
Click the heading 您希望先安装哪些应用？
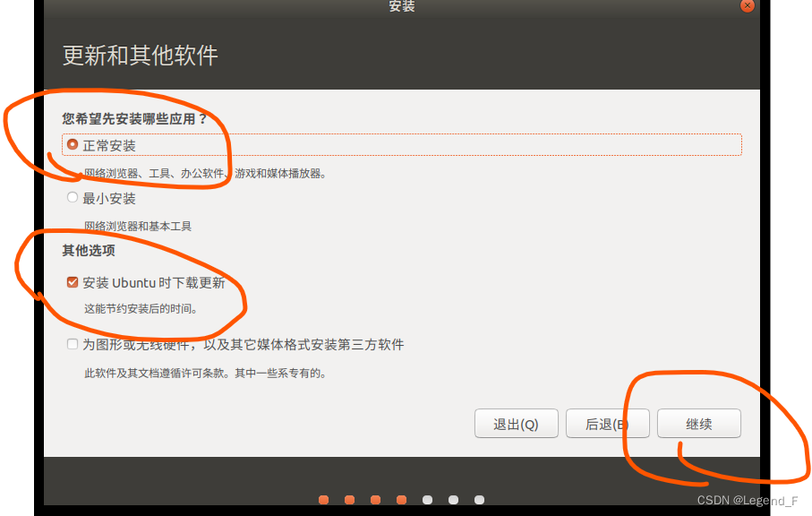click(134, 119)
